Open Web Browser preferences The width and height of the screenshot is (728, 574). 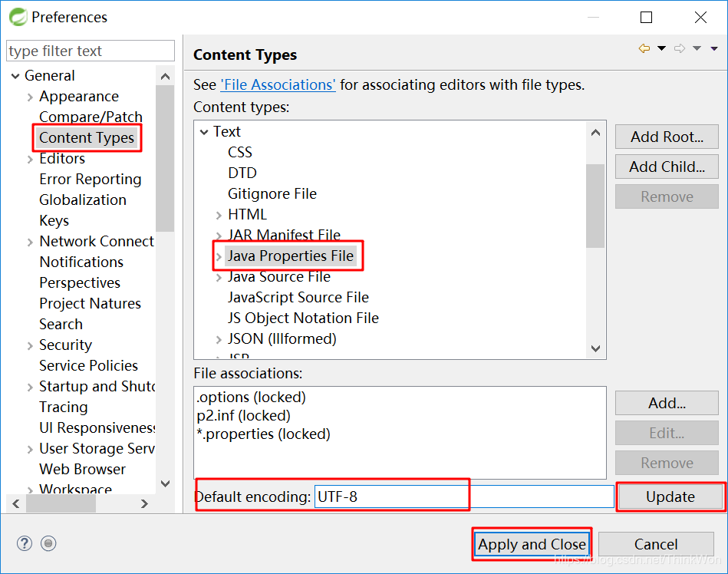click(82, 469)
